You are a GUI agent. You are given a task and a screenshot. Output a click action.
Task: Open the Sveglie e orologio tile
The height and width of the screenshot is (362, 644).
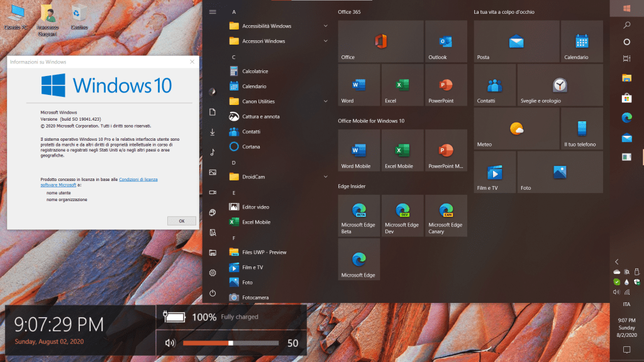[x=560, y=84]
